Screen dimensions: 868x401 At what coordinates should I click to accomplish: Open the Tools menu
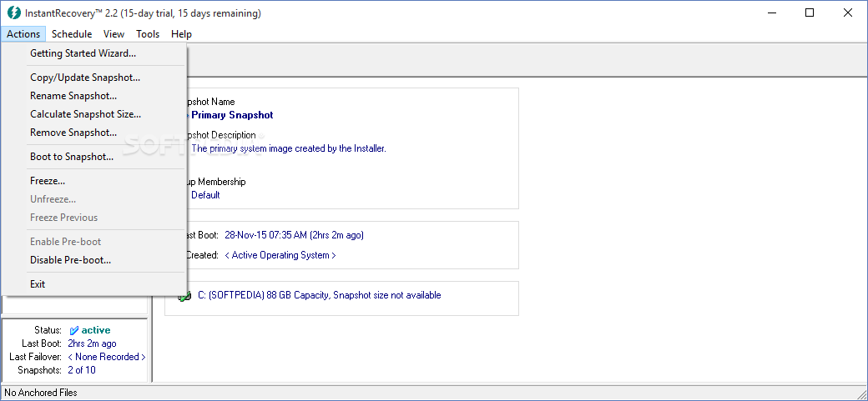pos(148,33)
